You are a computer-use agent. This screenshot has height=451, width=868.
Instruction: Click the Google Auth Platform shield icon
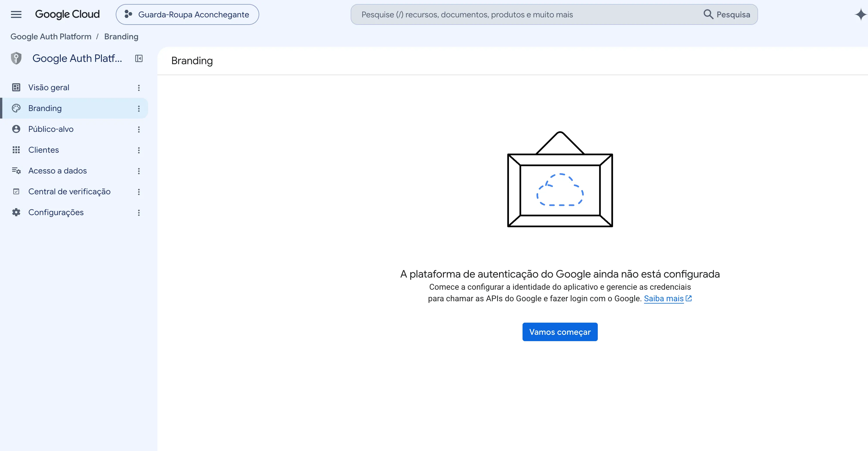[x=16, y=58]
